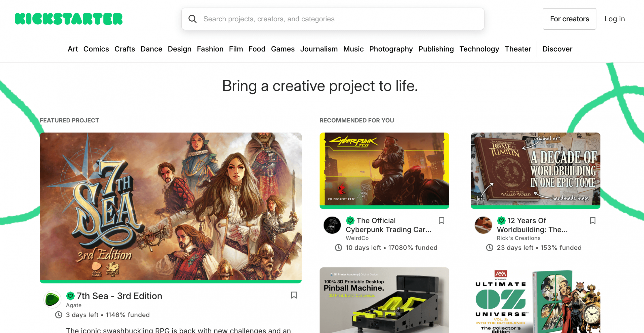Image resolution: width=644 pixels, height=333 pixels.
Task: Open the Decade of Worldbuilding thumbnail
Action: pos(535,169)
